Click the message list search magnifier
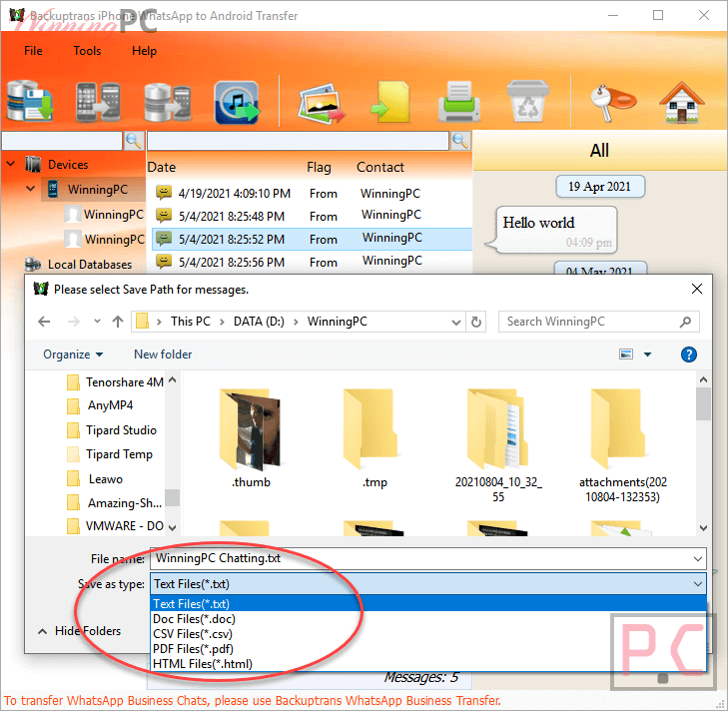This screenshot has height=711, width=728. click(460, 141)
